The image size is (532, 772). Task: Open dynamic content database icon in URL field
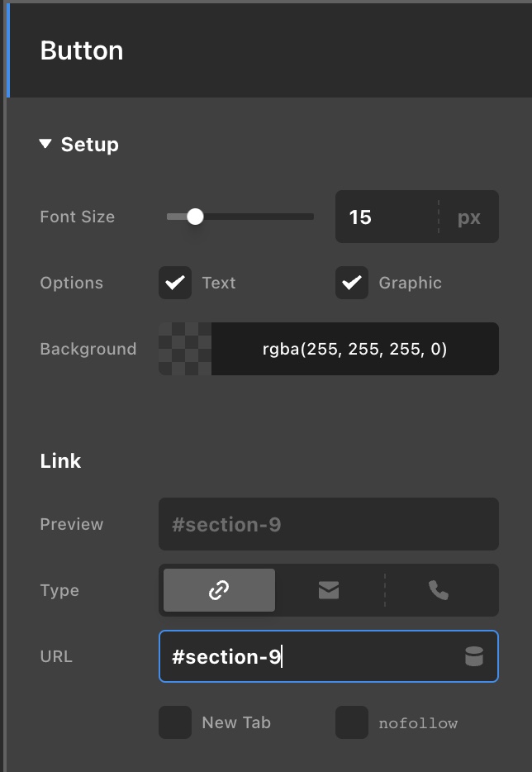(x=474, y=657)
